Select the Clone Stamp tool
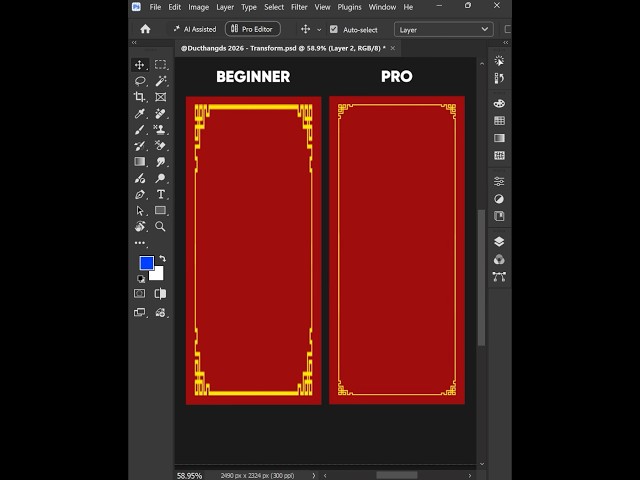The image size is (640, 480). pyautogui.click(x=160, y=130)
